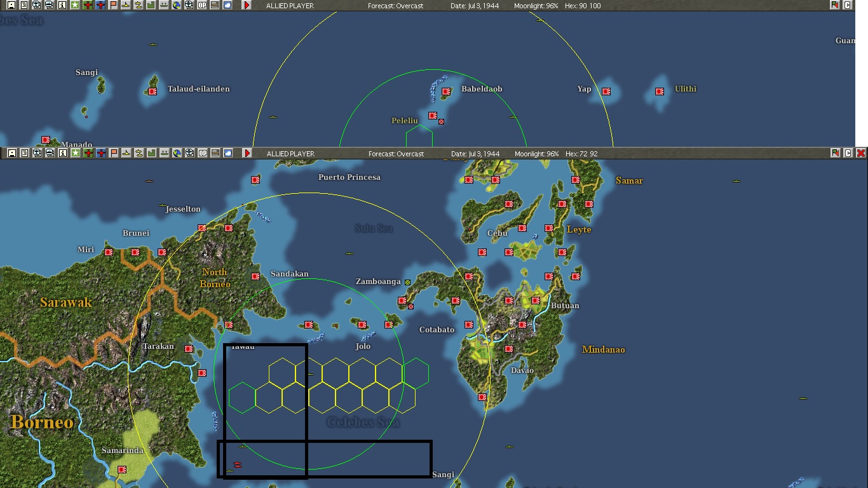Image resolution: width=868 pixels, height=488 pixels.
Task: Click the 'North Borneo' region label
Action: [215, 278]
